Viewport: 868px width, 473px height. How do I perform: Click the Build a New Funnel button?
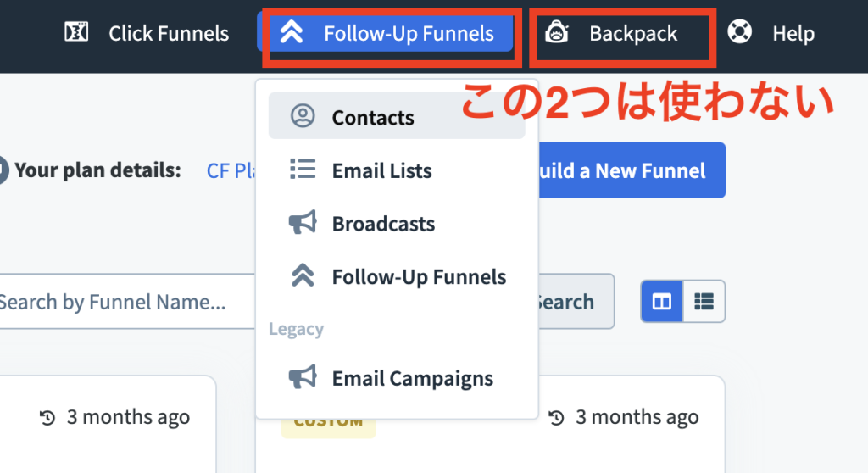coord(632,170)
